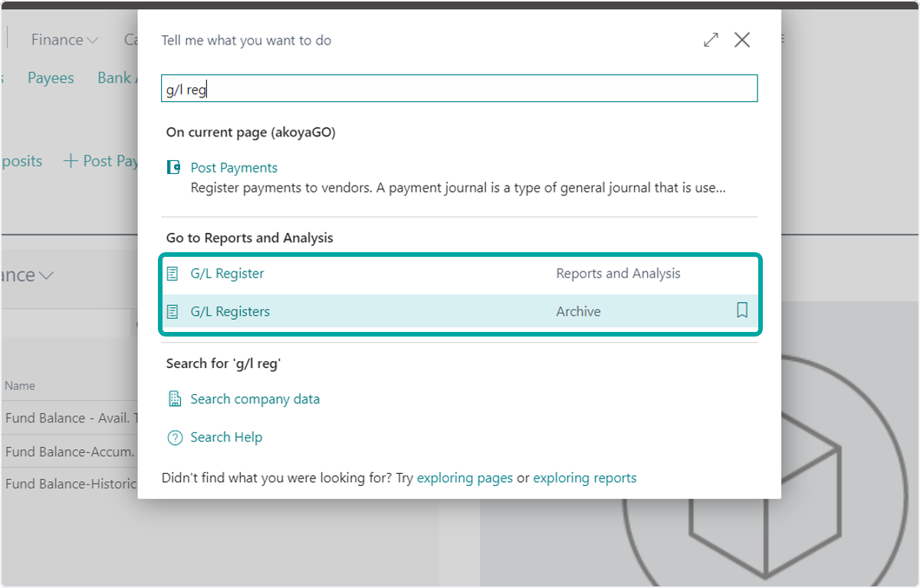The image size is (920, 588).
Task: Open the G/L Registers archive page
Action: (230, 311)
